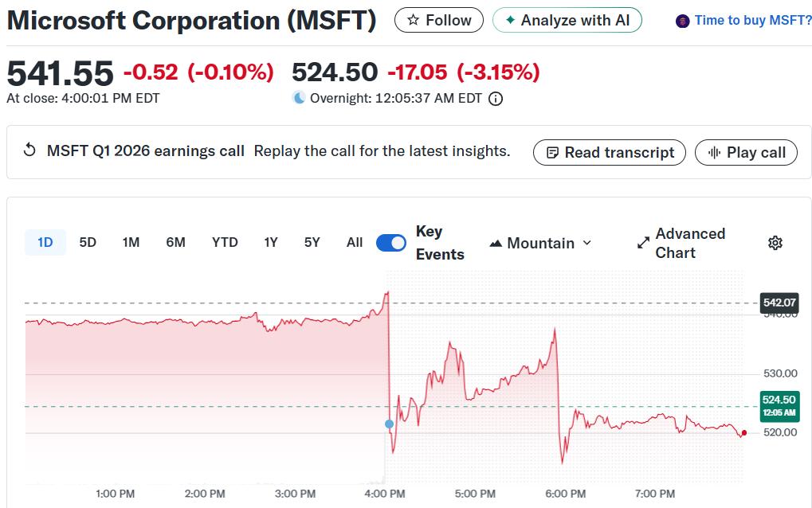812x508 pixels.
Task: Open the chart settings gear
Action: [x=774, y=242]
